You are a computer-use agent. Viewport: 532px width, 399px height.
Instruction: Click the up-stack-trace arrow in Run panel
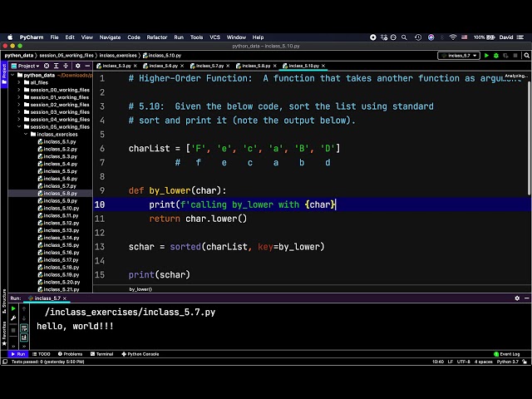[x=24, y=308]
